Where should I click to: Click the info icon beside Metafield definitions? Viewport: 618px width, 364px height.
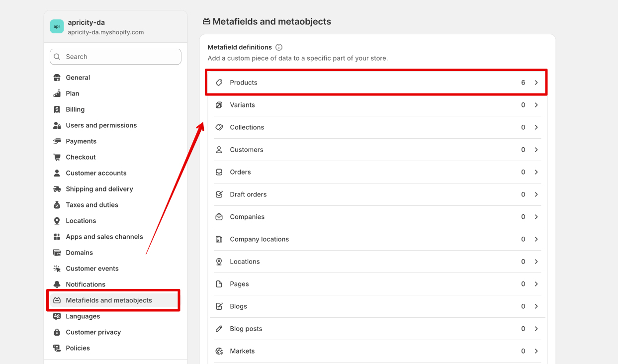279,47
